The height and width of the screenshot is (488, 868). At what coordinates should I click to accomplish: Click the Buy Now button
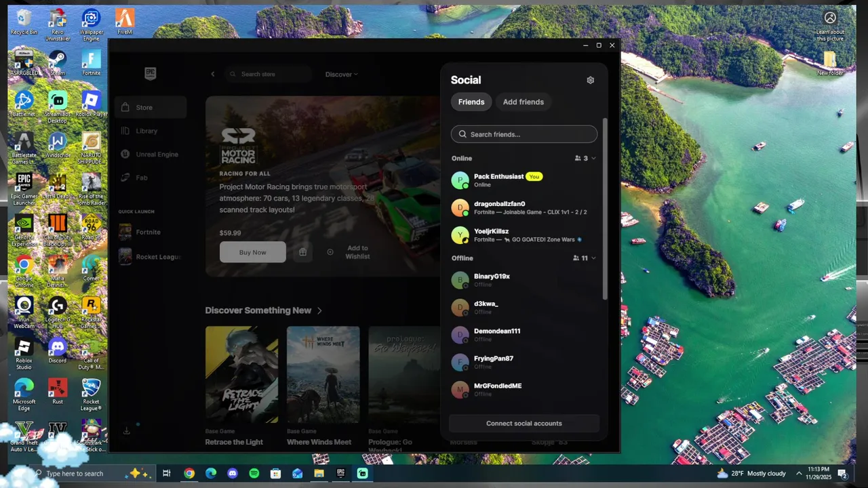point(253,252)
